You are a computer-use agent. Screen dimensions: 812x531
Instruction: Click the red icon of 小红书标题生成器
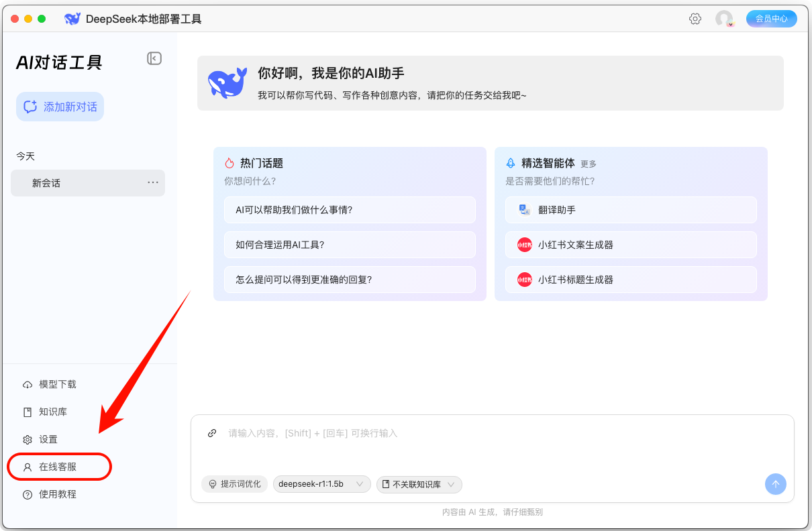525,280
